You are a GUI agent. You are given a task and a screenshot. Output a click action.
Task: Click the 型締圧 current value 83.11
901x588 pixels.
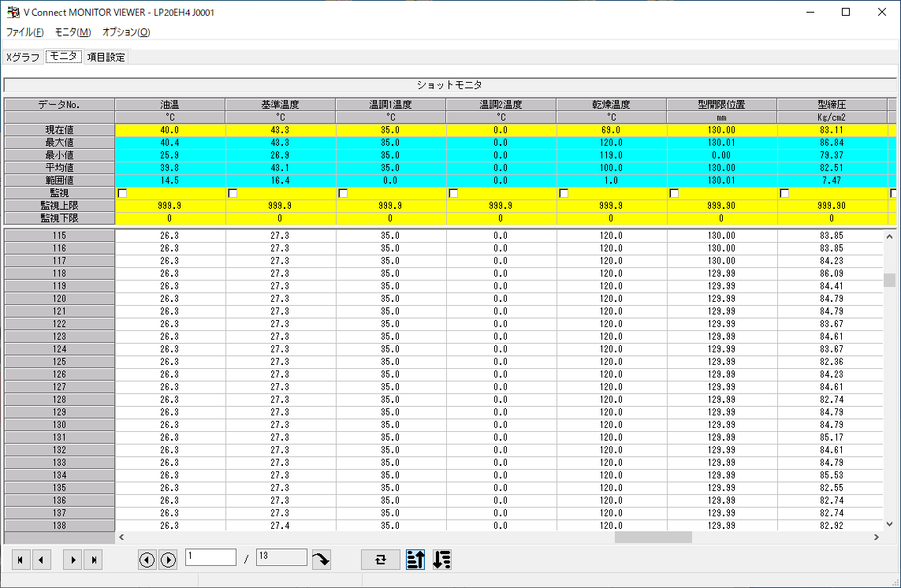point(832,130)
